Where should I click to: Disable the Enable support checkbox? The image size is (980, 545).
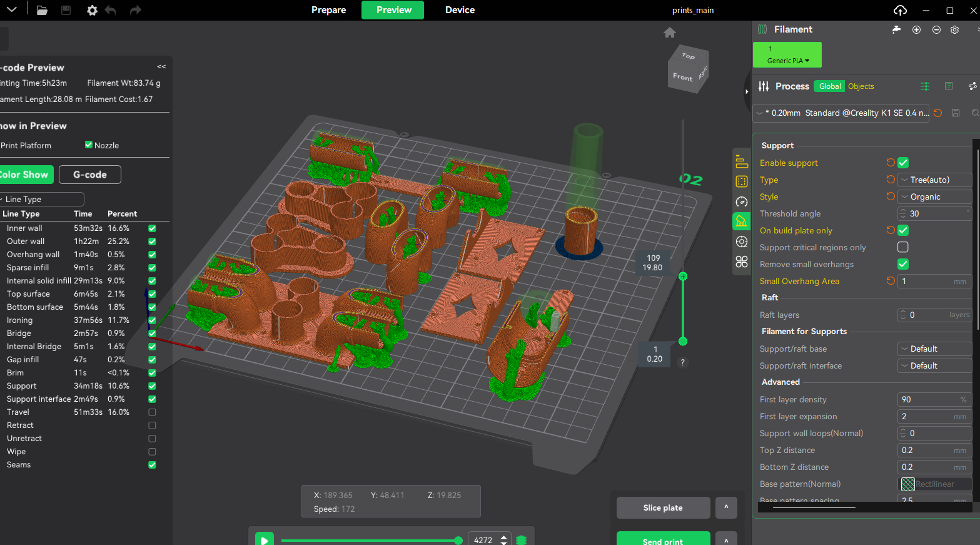902,163
